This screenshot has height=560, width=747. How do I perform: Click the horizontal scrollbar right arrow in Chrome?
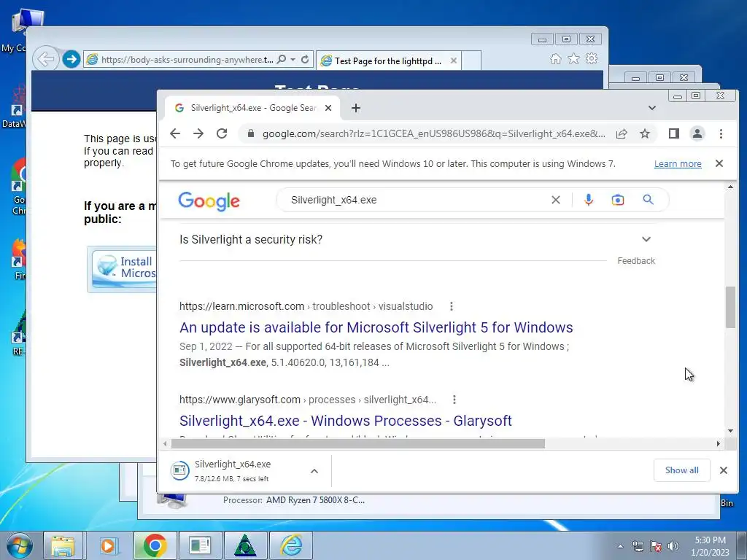point(719,444)
